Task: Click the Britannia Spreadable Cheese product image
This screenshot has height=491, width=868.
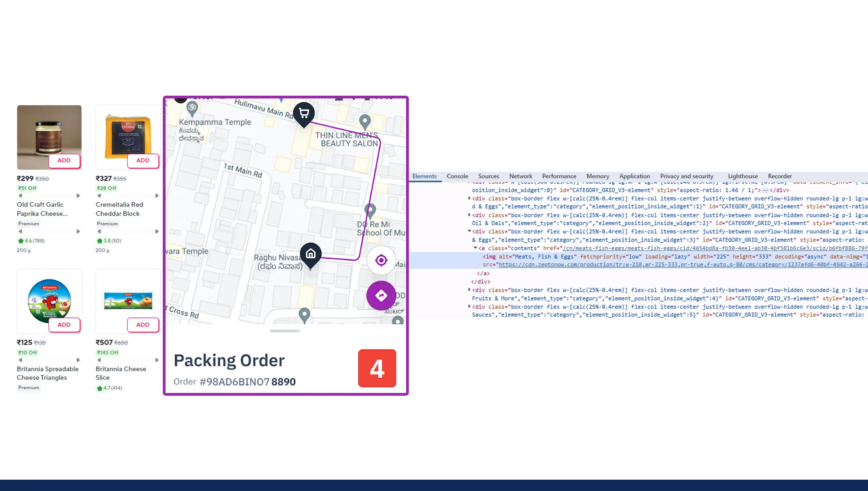Action: point(49,301)
